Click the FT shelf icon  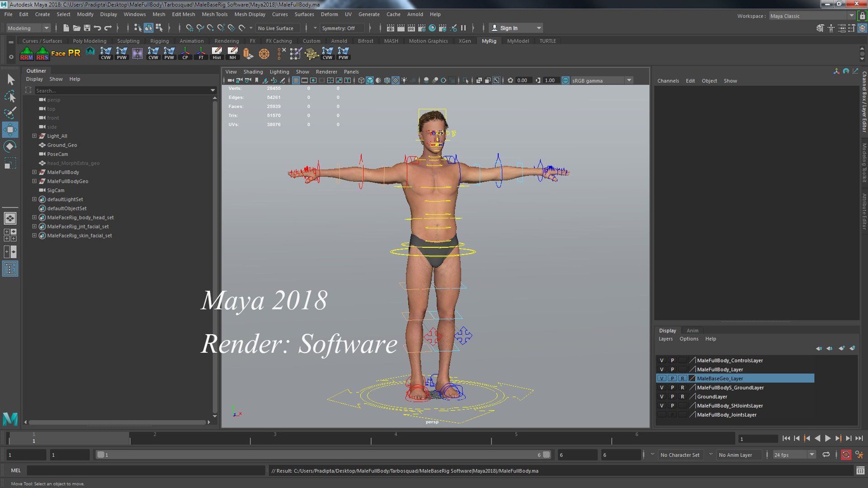(201, 53)
